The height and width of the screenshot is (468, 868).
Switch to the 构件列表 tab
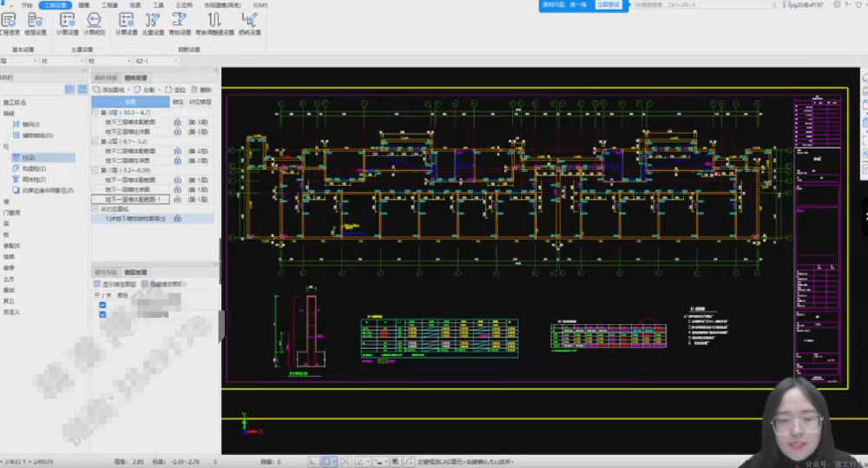[x=106, y=78]
